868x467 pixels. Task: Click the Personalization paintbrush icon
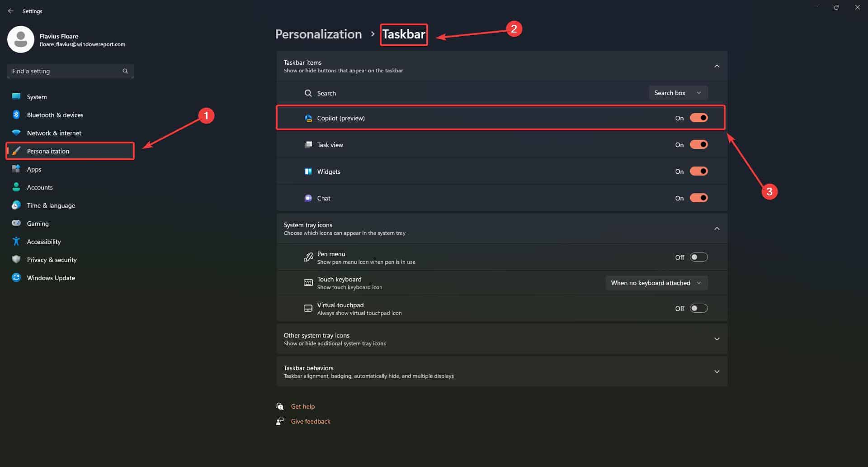(16, 151)
